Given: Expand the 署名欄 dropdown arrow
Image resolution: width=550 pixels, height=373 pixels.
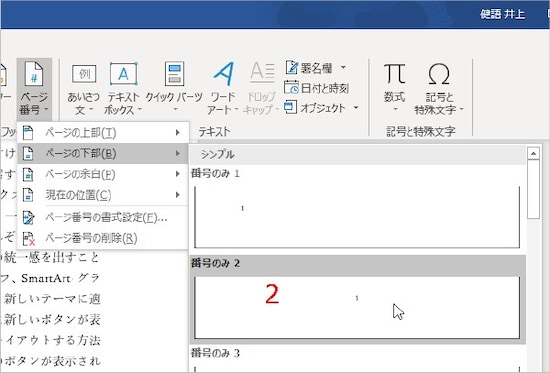Looking at the screenshot, I should click(343, 67).
